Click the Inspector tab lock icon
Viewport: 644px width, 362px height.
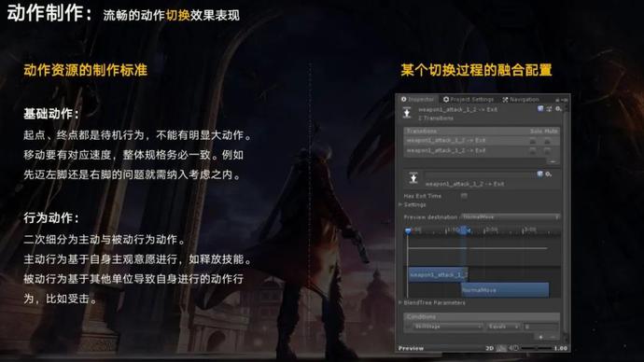tap(557, 100)
